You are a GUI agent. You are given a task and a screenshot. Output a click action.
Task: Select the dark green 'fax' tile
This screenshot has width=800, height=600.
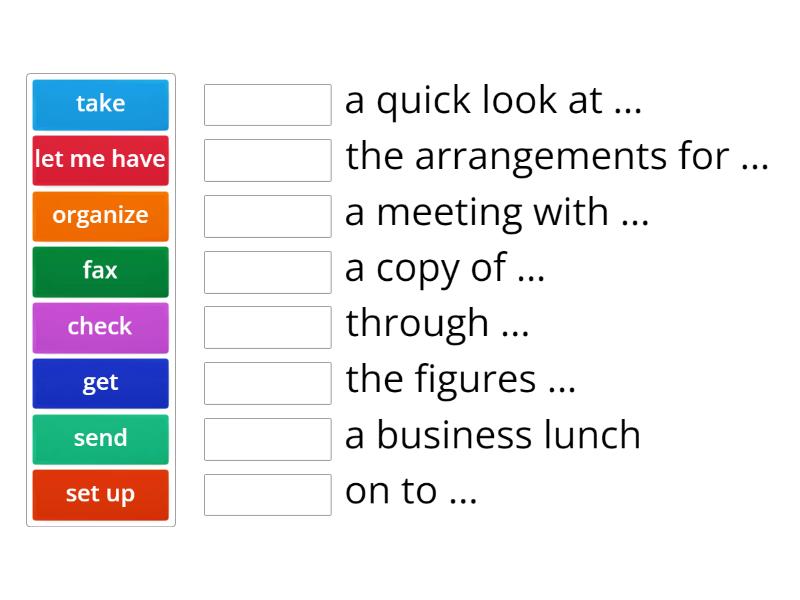(100, 270)
